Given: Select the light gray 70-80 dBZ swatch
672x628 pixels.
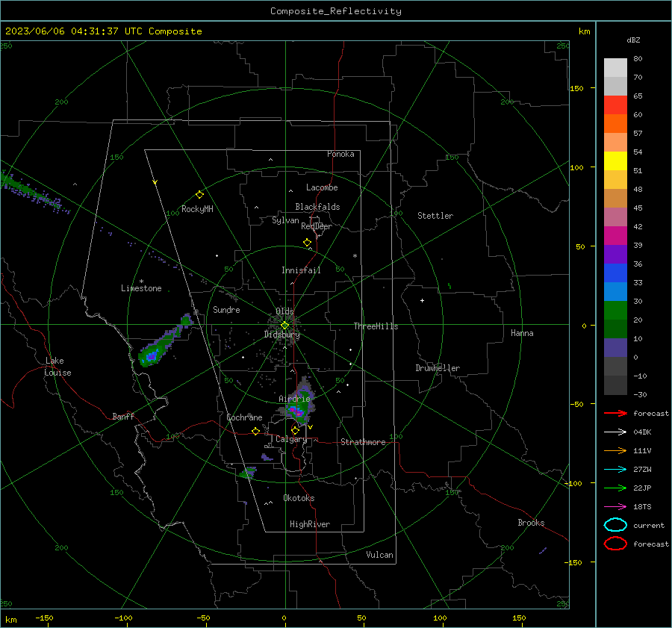Looking at the screenshot, I should (x=615, y=68).
